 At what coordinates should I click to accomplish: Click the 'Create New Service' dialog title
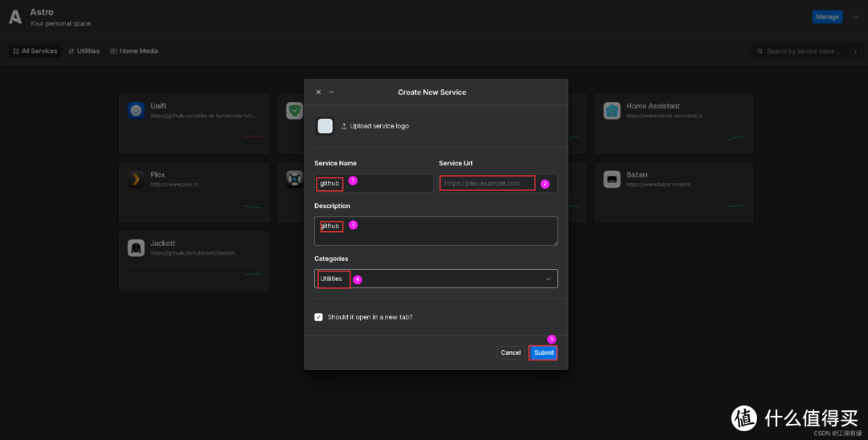coord(432,92)
